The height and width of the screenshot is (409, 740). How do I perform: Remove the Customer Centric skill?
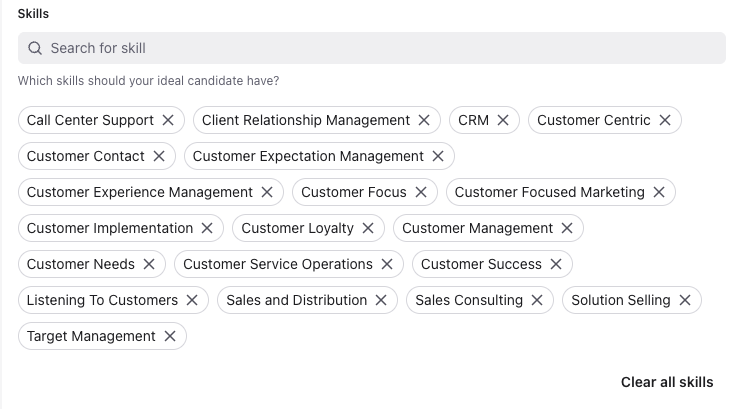[x=665, y=120]
